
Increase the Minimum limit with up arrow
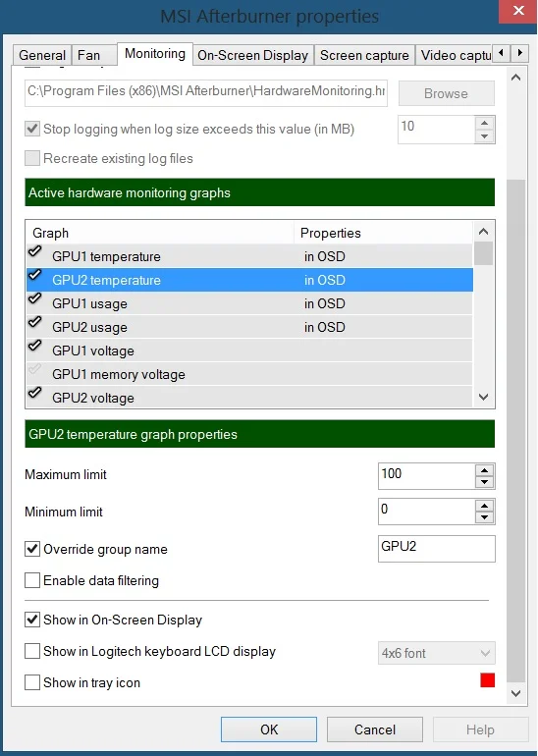[x=484, y=506]
